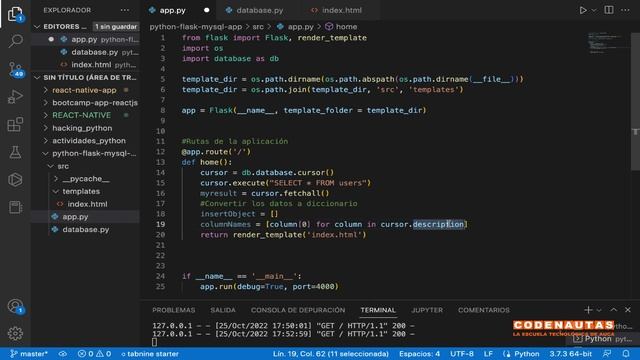This screenshot has height=360, width=640.
Task: Click the Lín. 19, Col. 62 position indicator
Action: pos(331,354)
